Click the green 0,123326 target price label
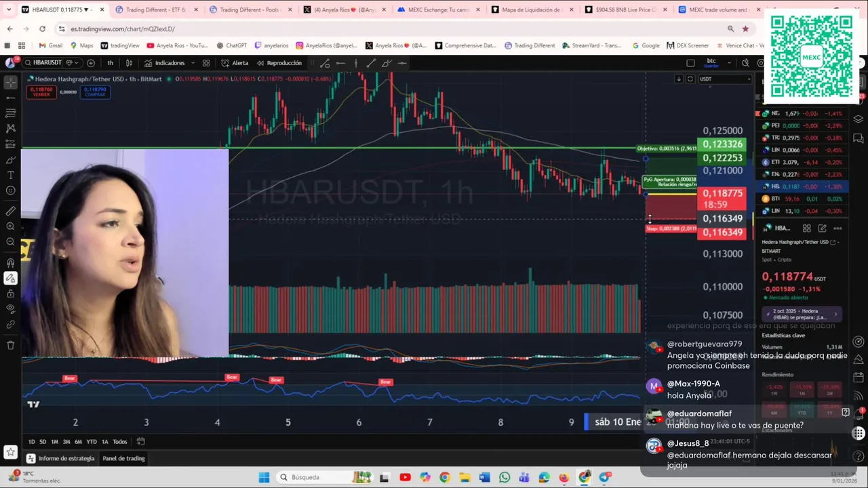This screenshot has width=868, height=488. coord(722,144)
